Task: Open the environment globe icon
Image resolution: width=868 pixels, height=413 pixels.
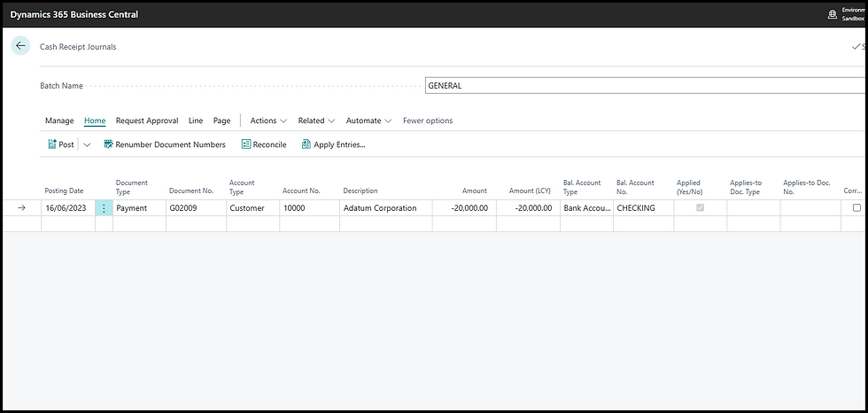Action: click(832, 14)
